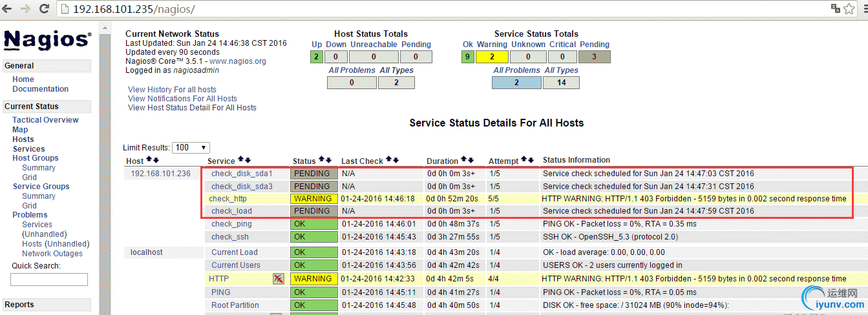The width and height of the screenshot is (868, 315).
Task: Click the browser address bar URL
Action: tap(134, 10)
